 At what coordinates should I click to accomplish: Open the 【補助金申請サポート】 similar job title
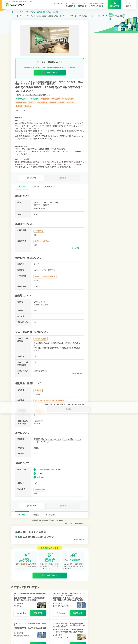point(30,629)
